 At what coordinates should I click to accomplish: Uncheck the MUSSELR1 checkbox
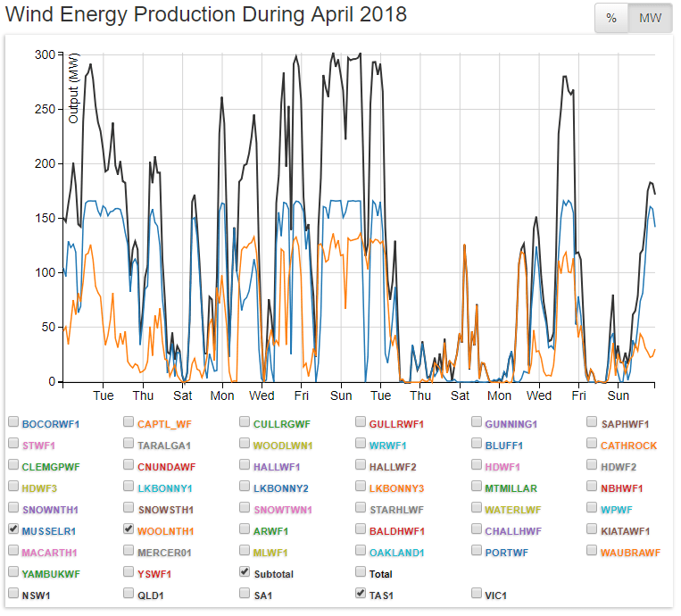click(13, 529)
